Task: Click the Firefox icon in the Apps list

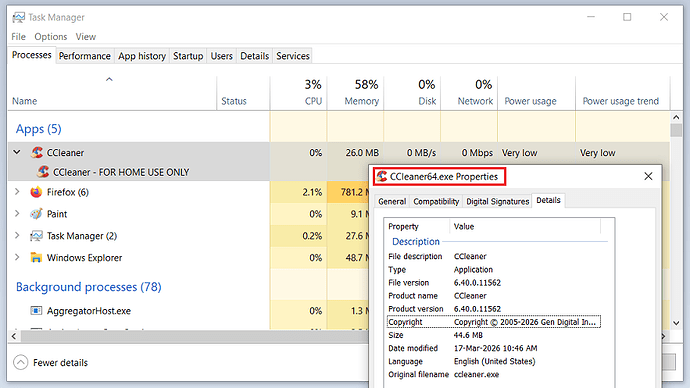Action: point(36,192)
